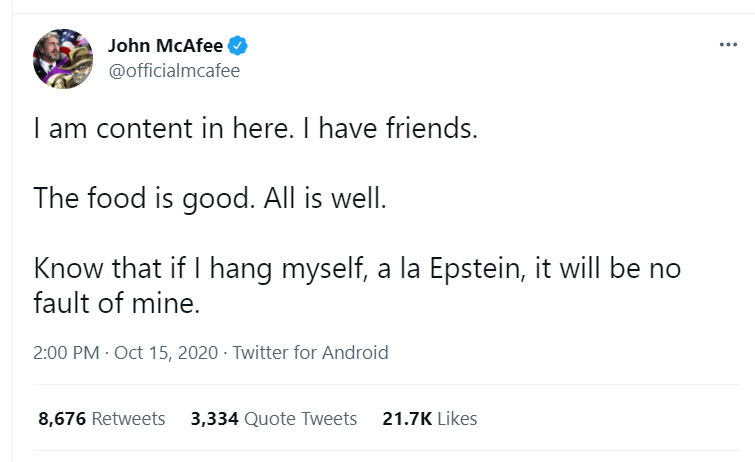Open the three-dot more options menu
Screen dimensions: 755x462
pyautogui.click(x=728, y=47)
